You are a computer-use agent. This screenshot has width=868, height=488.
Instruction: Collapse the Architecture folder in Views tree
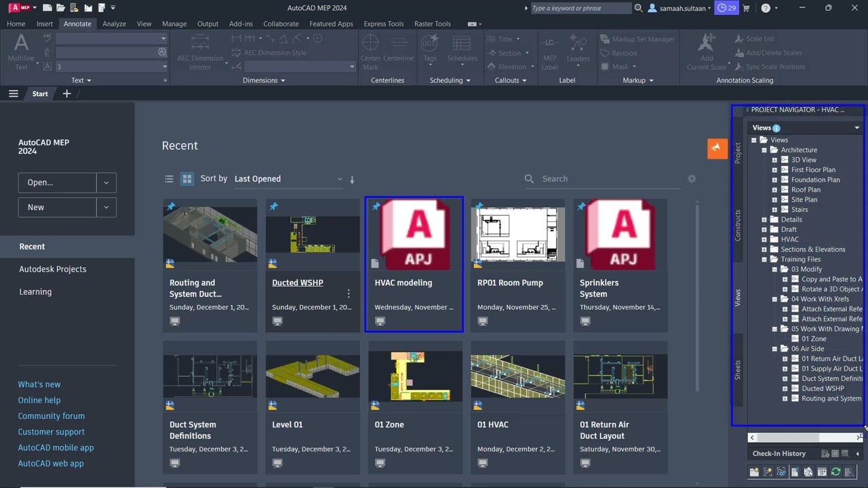point(764,150)
